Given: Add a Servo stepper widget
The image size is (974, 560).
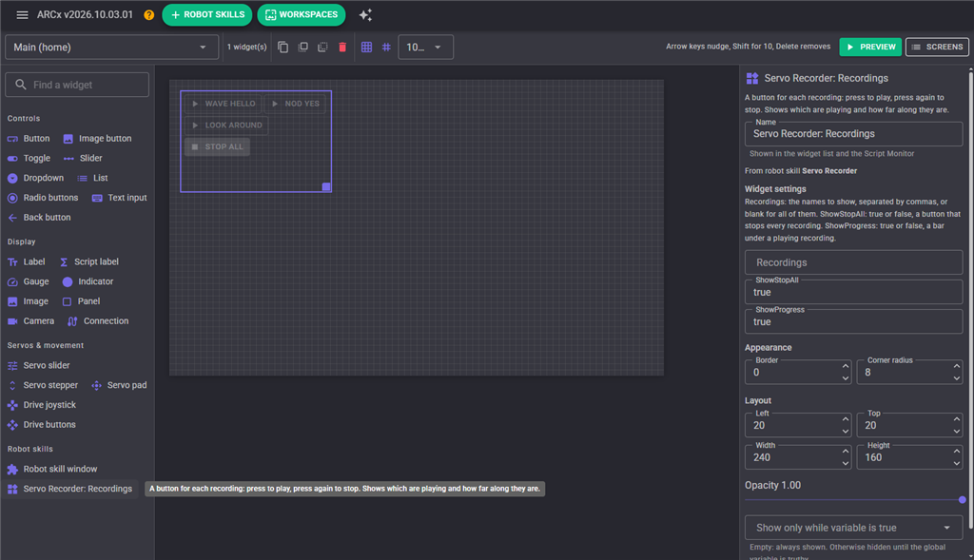Looking at the screenshot, I should pyautogui.click(x=43, y=386).
